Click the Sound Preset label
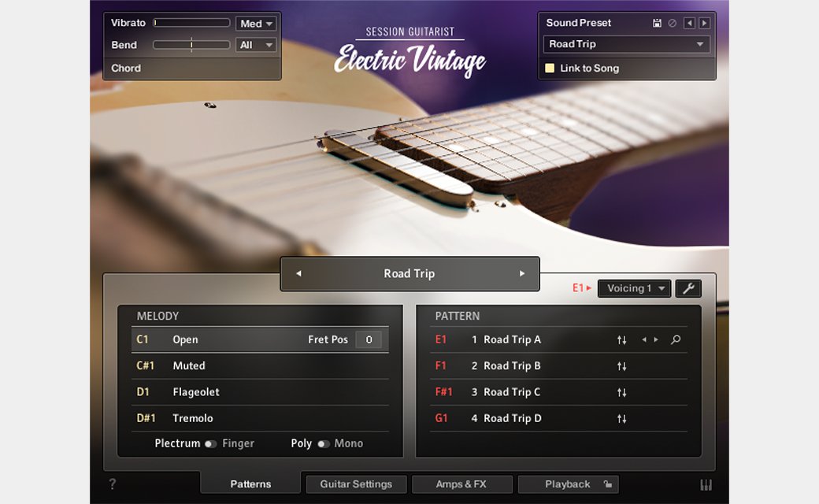 [x=579, y=23]
